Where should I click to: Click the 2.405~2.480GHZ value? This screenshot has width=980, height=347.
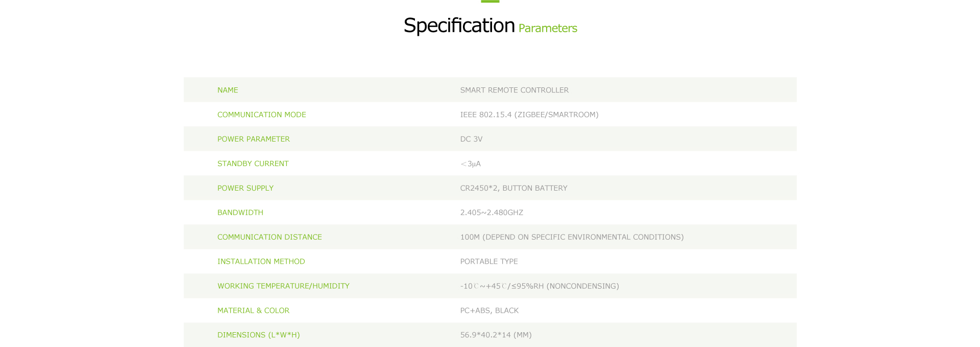point(492,213)
